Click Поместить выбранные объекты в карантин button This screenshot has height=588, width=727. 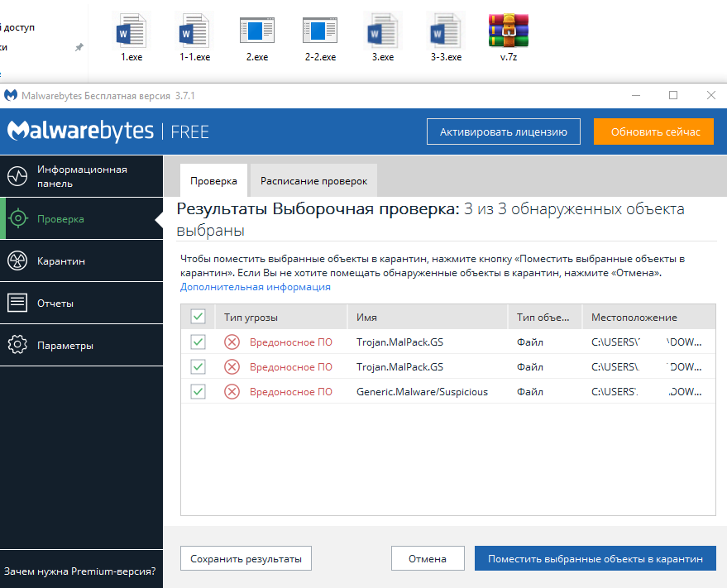coord(595,558)
